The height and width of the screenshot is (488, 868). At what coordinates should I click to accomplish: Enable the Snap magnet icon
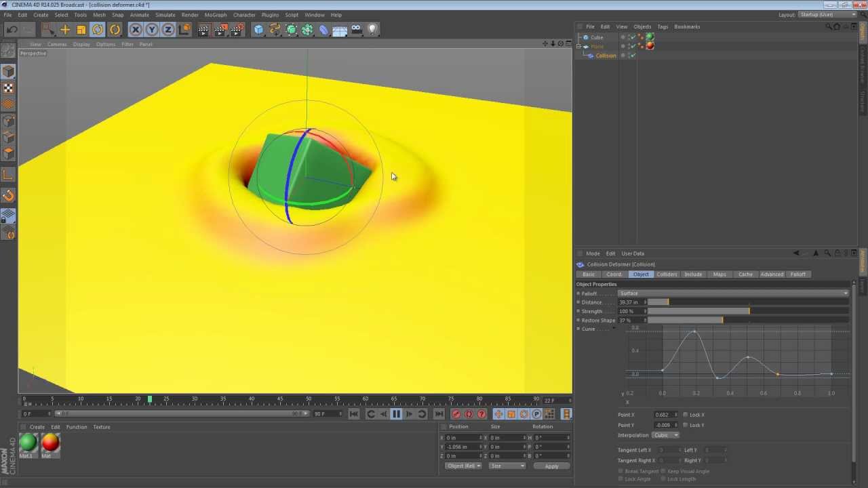pyautogui.click(x=9, y=196)
